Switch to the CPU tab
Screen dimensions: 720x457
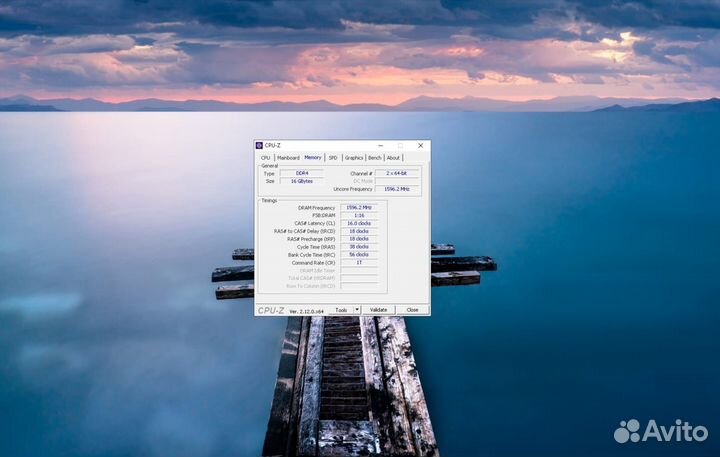point(265,157)
